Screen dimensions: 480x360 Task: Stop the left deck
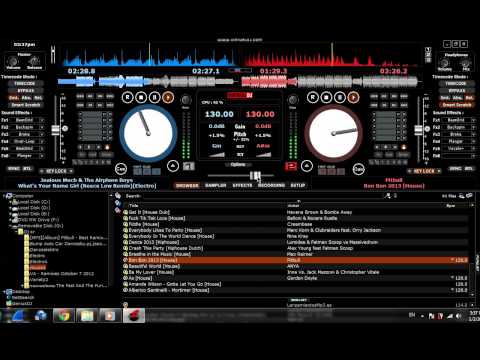click(x=141, y=97)
